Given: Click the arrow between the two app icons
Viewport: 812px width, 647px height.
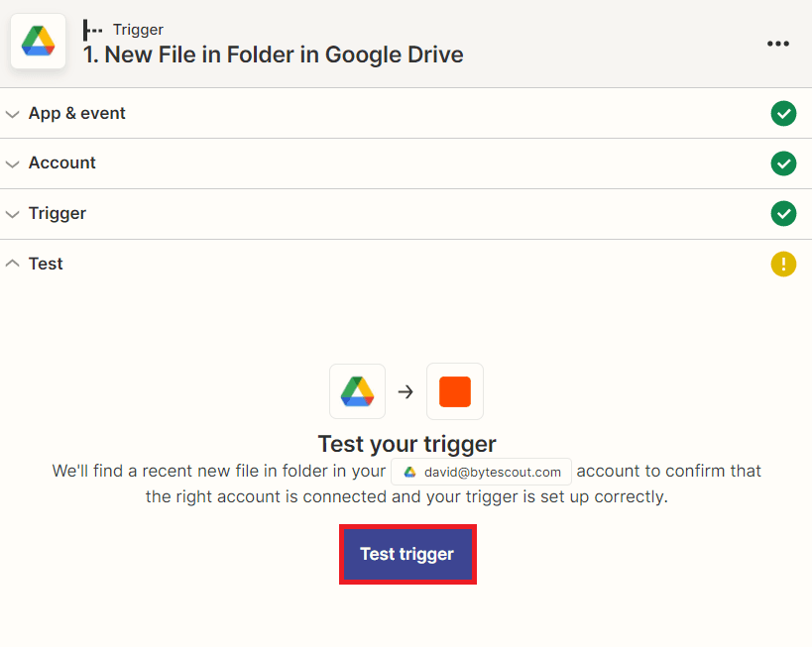Looking at the screenshot, I should 406,391.
